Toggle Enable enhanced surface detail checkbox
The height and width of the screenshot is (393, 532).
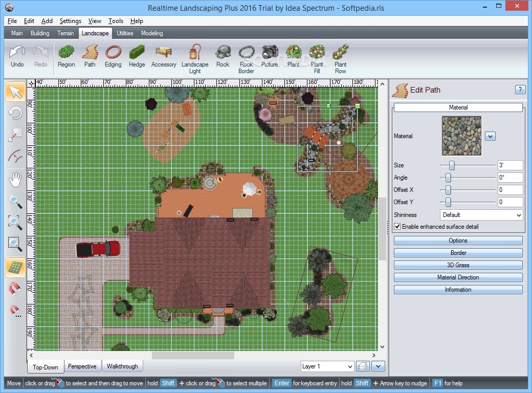point(397,226)
